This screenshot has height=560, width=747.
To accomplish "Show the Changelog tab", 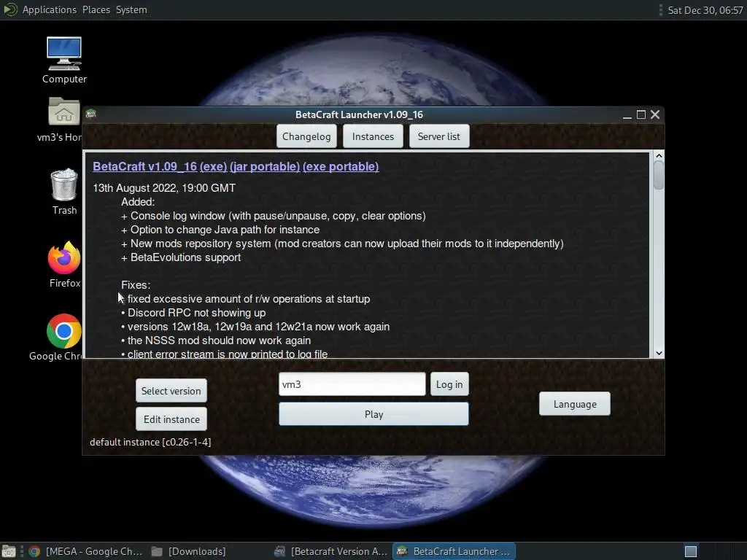I will tap(306, 136).
